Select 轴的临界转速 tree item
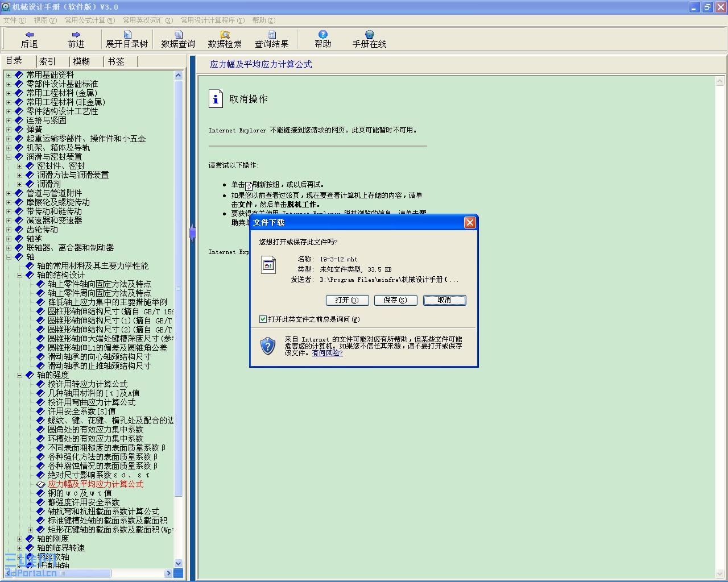728x582 pixels. coord(61,548)
